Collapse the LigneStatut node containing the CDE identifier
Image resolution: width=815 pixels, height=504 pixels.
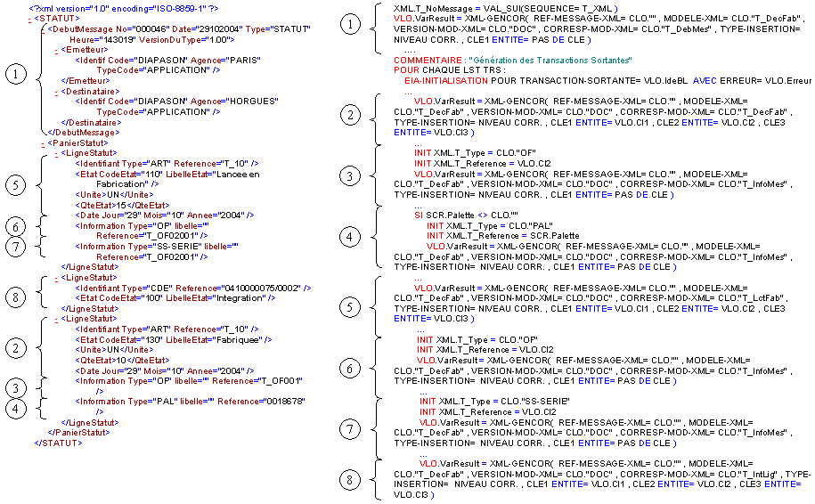pos(56,277)
